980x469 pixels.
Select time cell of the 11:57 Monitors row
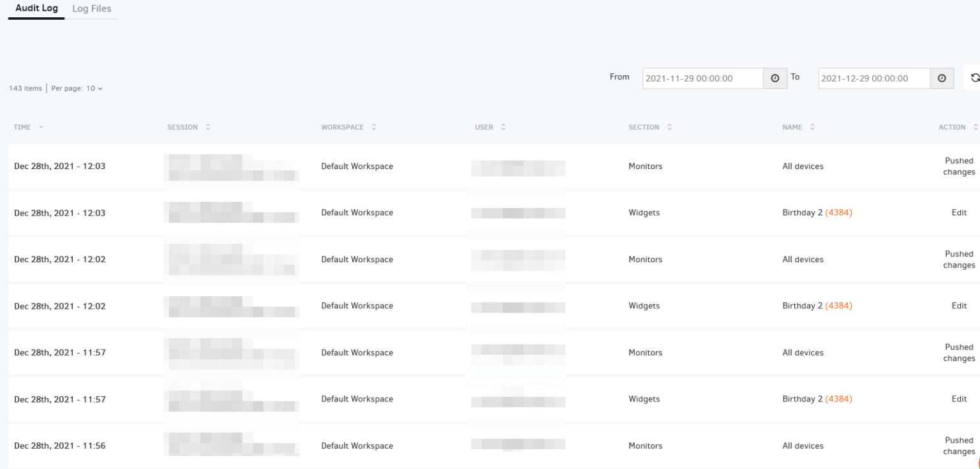pyautogui.click(x=60, y=353)
